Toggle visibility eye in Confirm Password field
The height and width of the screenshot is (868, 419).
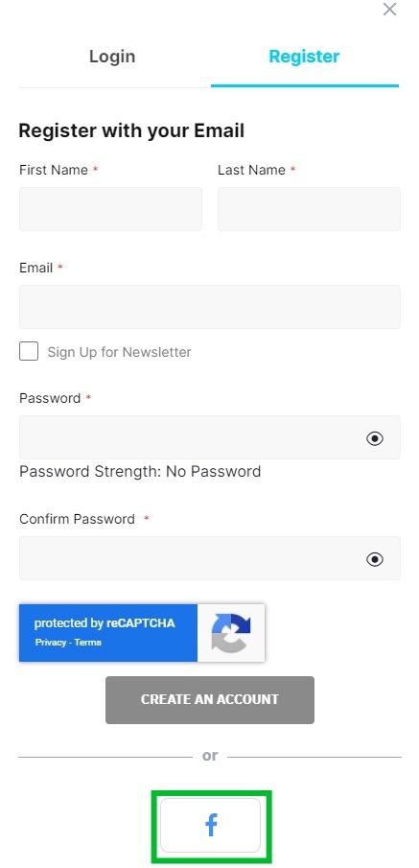[375, 559]
